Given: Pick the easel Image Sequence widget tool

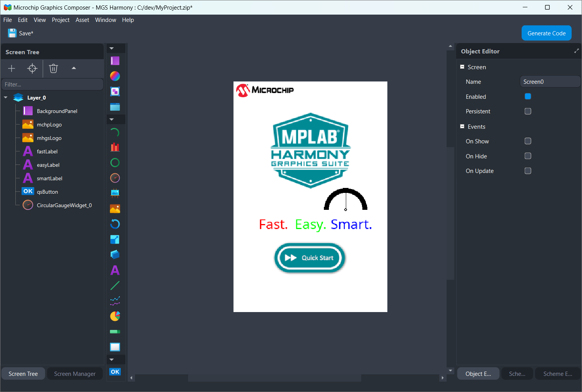Looking at the screenshot, I should tap(115, 193).
